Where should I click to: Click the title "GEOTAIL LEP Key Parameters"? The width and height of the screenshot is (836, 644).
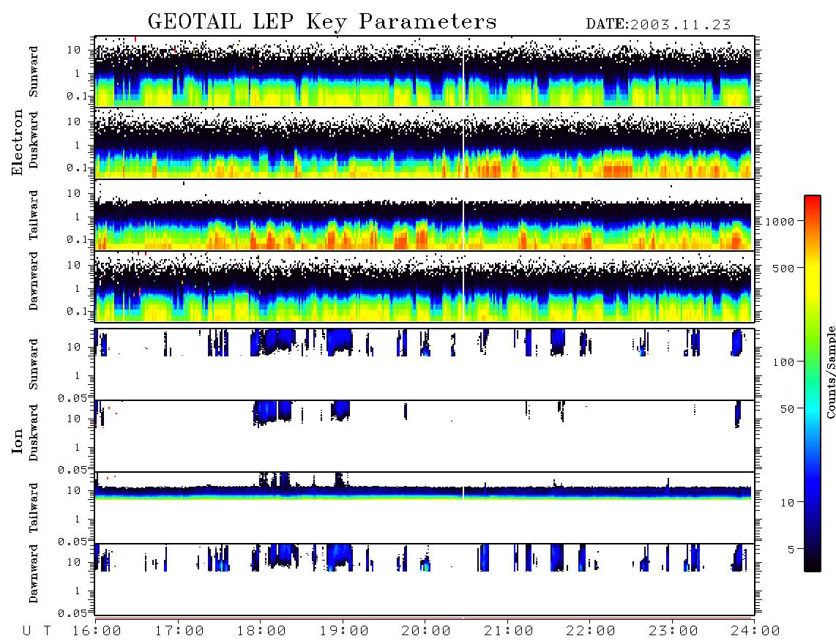322,22
